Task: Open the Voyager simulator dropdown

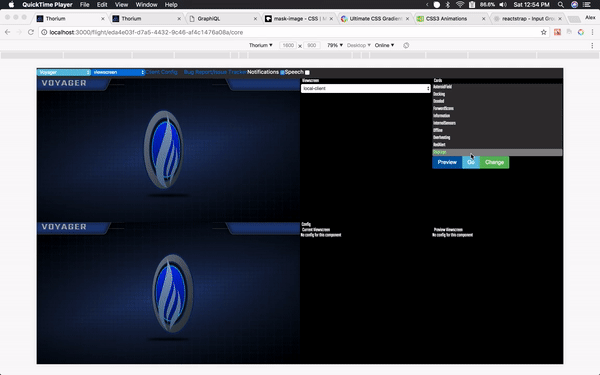Action: tap(64, 72)
